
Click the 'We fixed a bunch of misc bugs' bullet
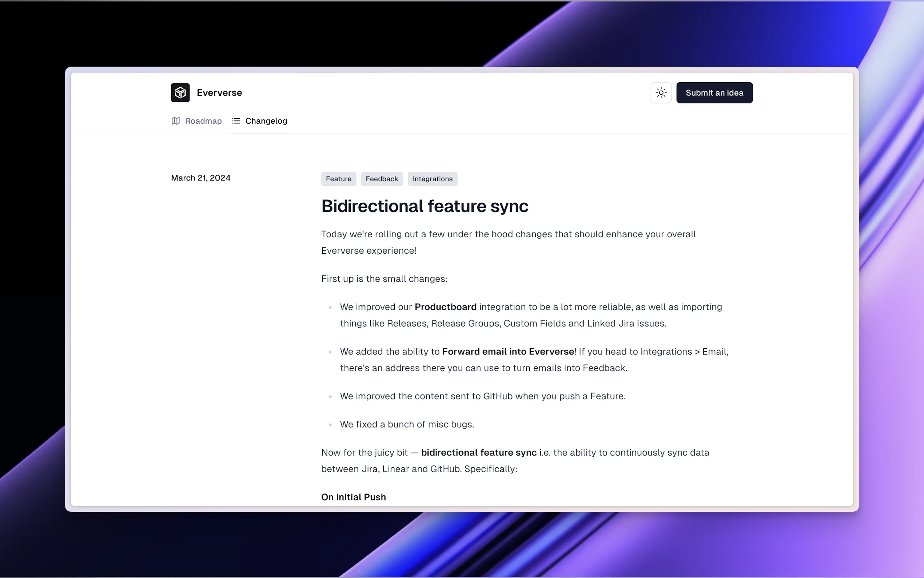click(x=407, y=424)
